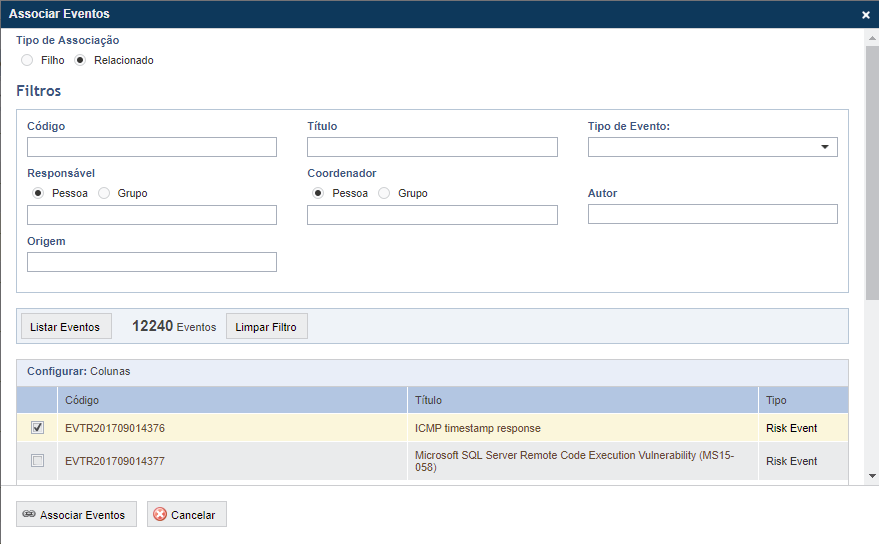Screen dimensions: 879x544
Task: Close the Associar Eventos dialog
Action: tap(866, 15)
